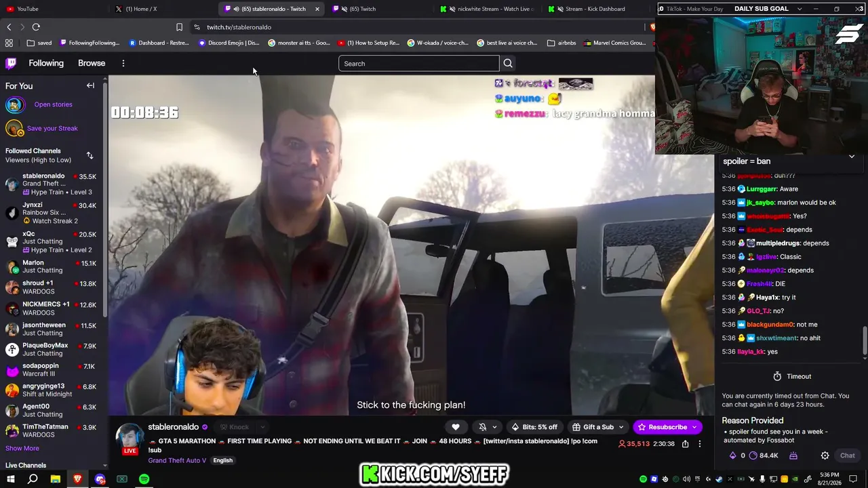Switch to the Home / X tab
The width and height of the screenshot is (868, 488).
(164, 9)
